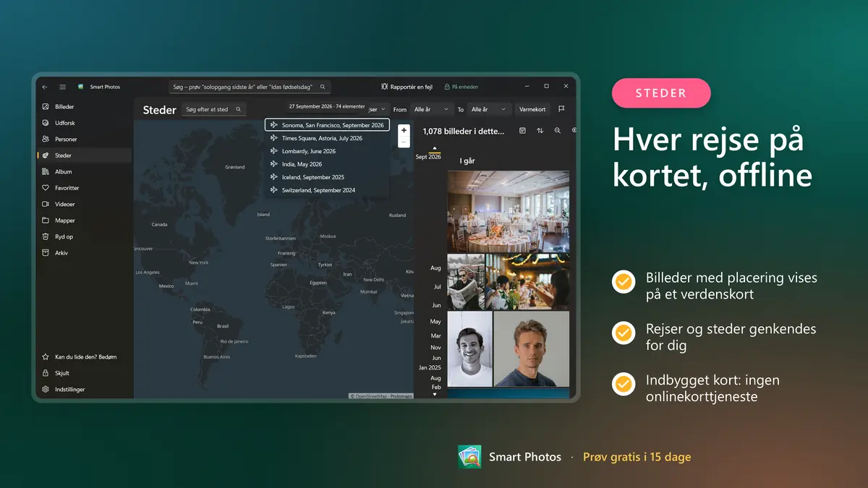
Task: Click magnifier in Søg efter et sted
Action: [239, 109]
